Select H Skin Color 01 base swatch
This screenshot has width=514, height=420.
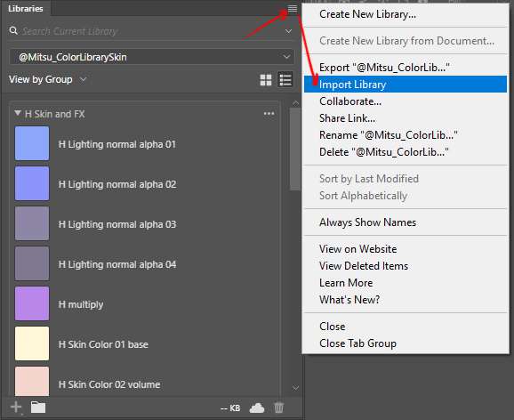[32, 343]
